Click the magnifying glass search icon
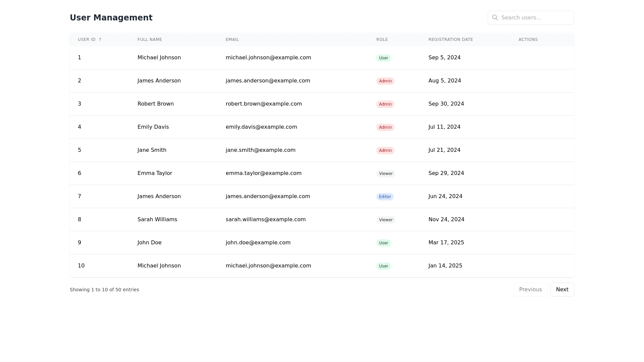Image resolution: width=644 pixels, height=362 pixels. [x=495, y=17]
